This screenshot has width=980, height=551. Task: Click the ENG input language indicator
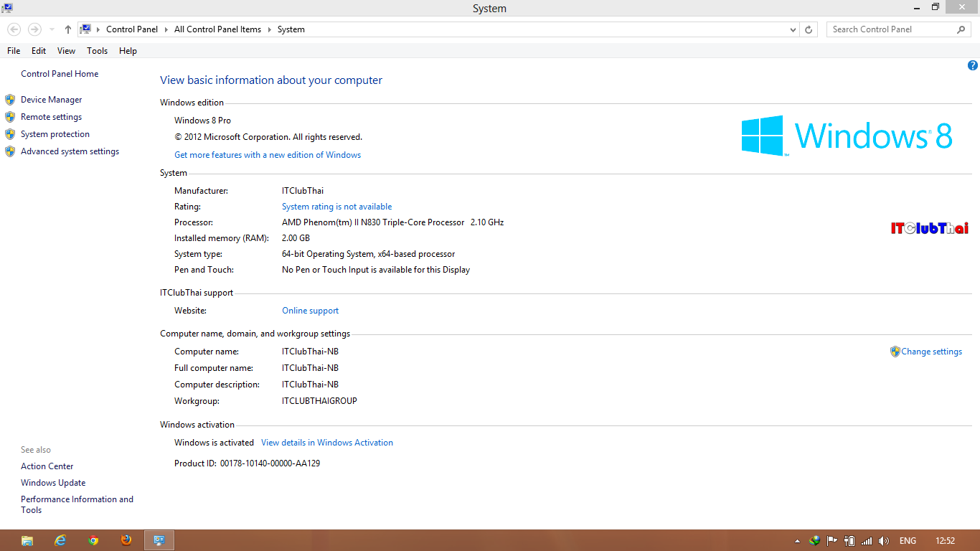click(908, 541)
